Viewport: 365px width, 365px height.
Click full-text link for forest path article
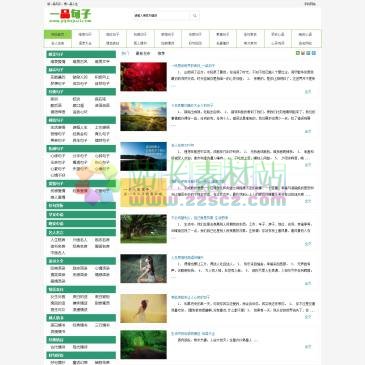308,347
